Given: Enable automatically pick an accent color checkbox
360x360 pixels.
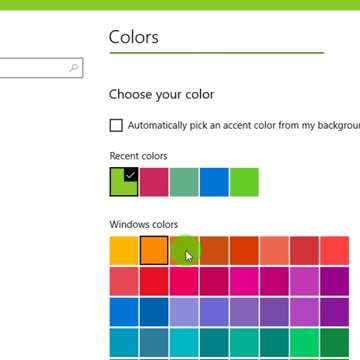Looking at the screenshot, I should [116, 126].
